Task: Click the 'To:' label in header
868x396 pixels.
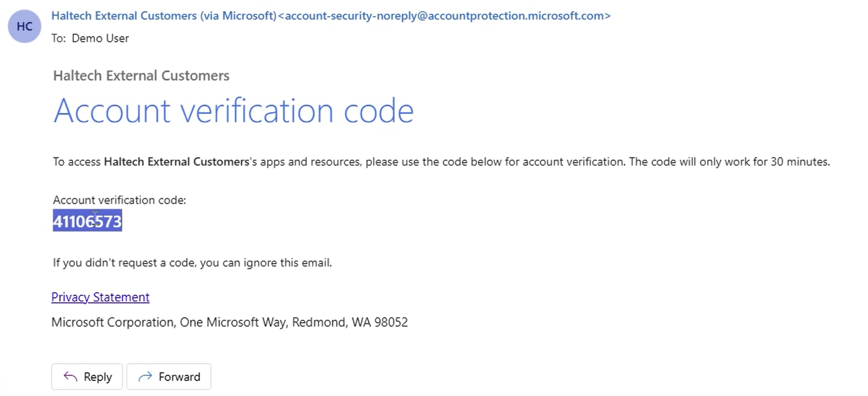Action: 58,39
